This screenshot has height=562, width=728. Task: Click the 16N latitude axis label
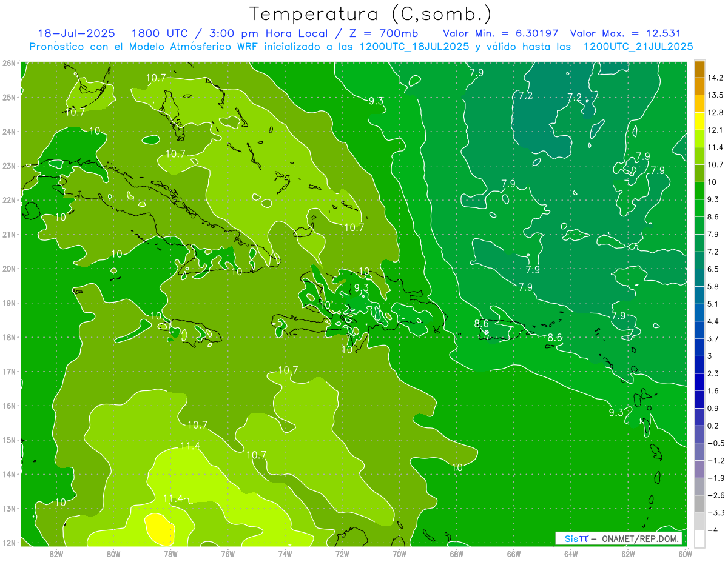pos(8,406)
